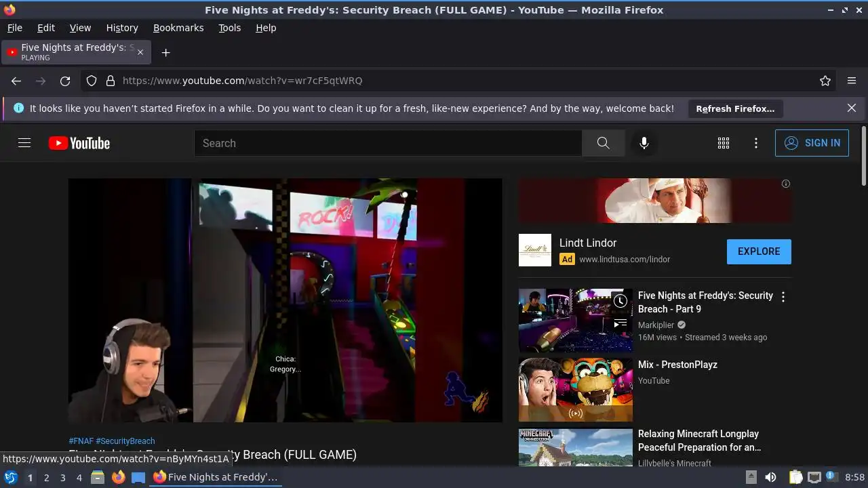Click add to queue icon on Markiplier thumbnail
Screen dimensions: 868x488
click(x=620, y=324)
